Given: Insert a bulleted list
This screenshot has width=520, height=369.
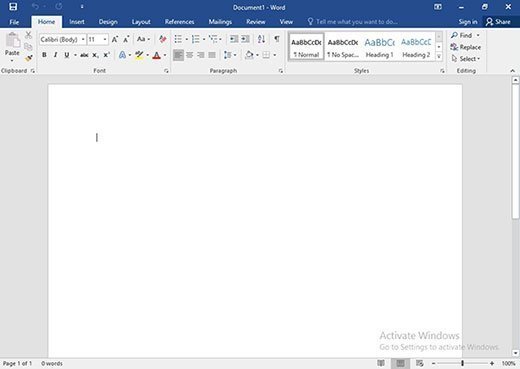Looking at the screenshot, I should pos(178,39).
